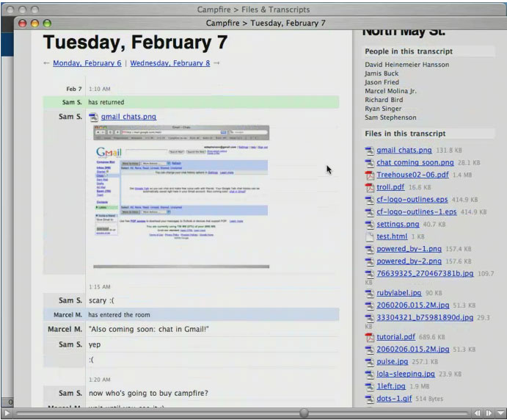Open the lola-sleeping.jpg file link
507x420 pixels.
(405, 374)
